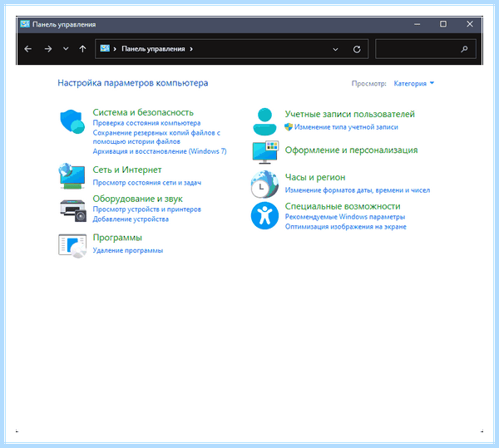
Task: Click Изменение типа учетной записи
Action: [346, 127]
